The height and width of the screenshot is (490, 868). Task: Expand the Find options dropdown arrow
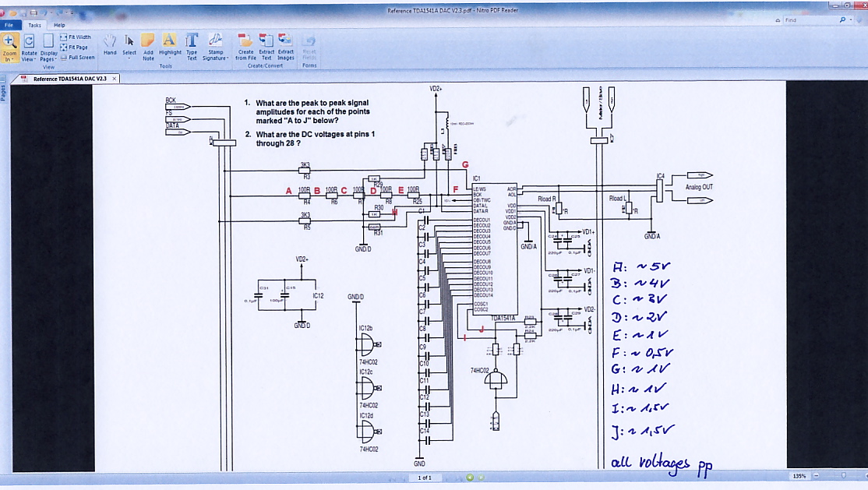(851, 20)
